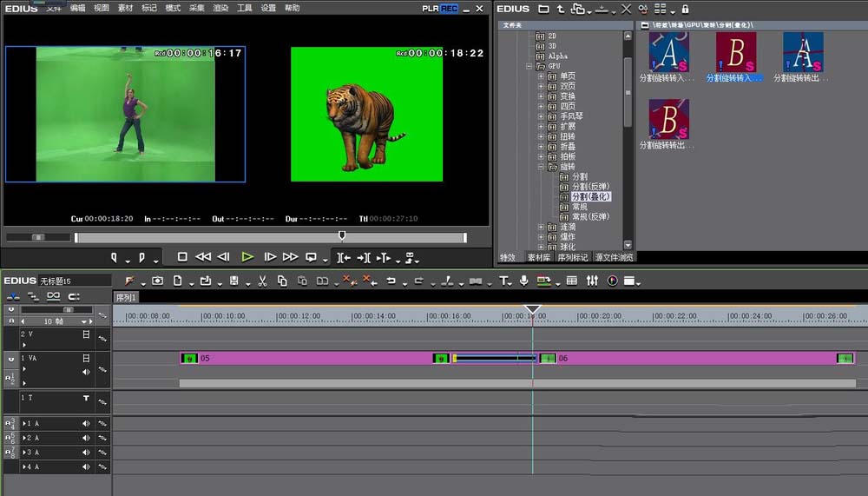Select the title T tool in toolbar
This screenshot has width=868, height=496.
click(503, 281)
